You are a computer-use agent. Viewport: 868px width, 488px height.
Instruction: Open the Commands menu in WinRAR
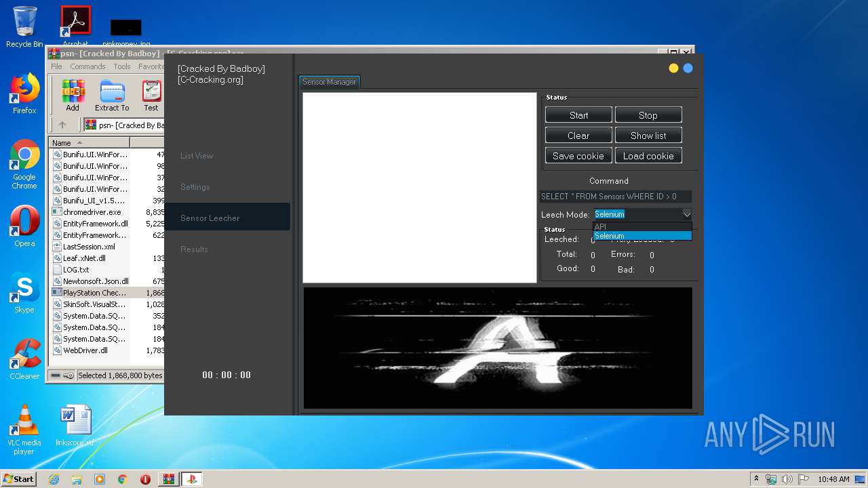coord(87,66)
